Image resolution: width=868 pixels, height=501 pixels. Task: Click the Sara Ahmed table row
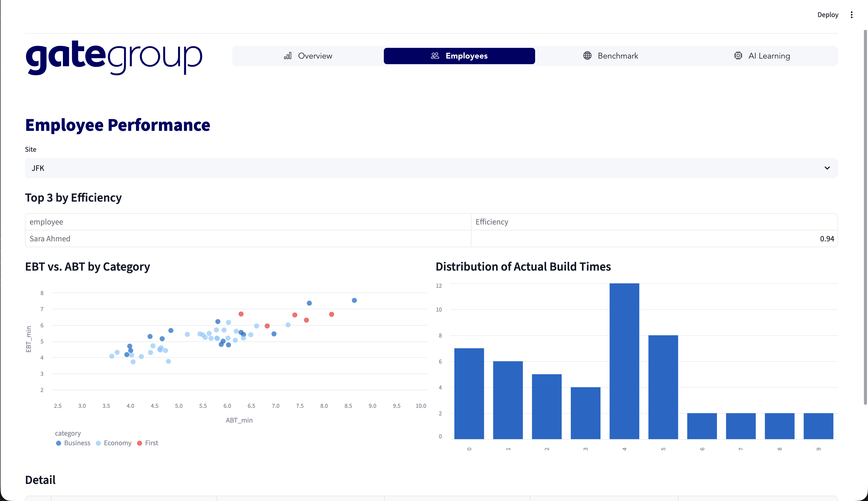[x=50, y=239]
